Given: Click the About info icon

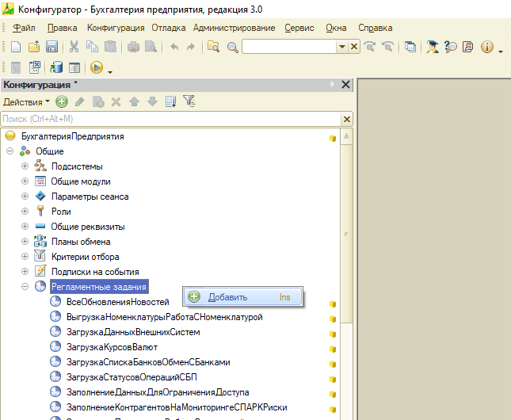Looking at the screenshot, I should (x=487, y=47).
